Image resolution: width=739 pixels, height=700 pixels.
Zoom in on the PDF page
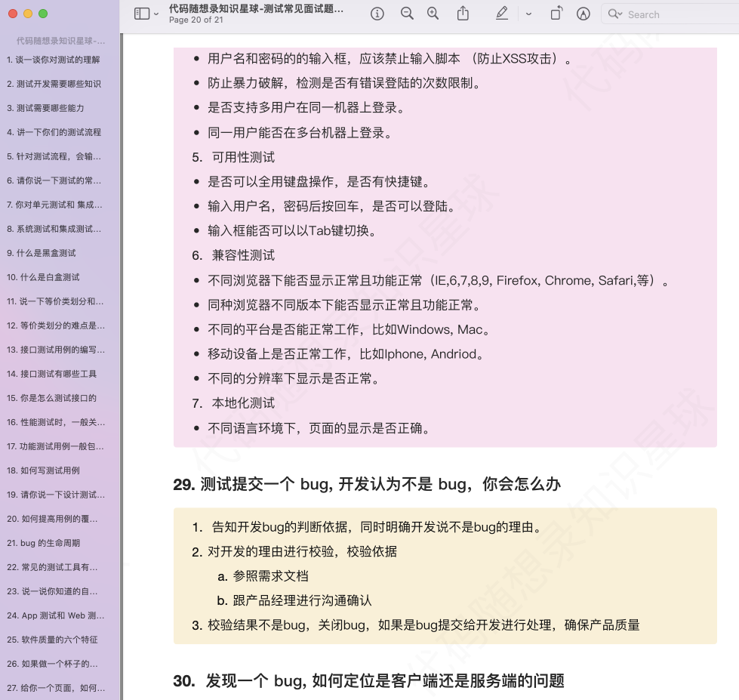pos(433,14)
